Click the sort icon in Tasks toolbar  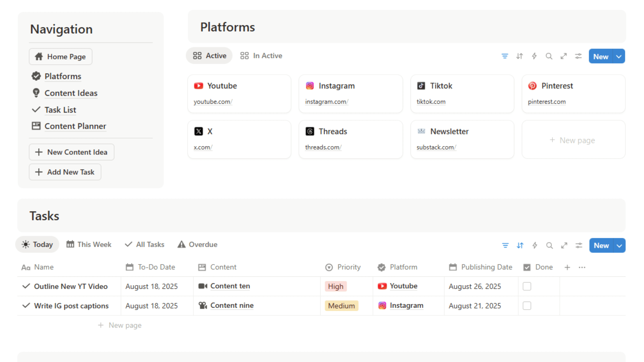[x=520, y=245]
